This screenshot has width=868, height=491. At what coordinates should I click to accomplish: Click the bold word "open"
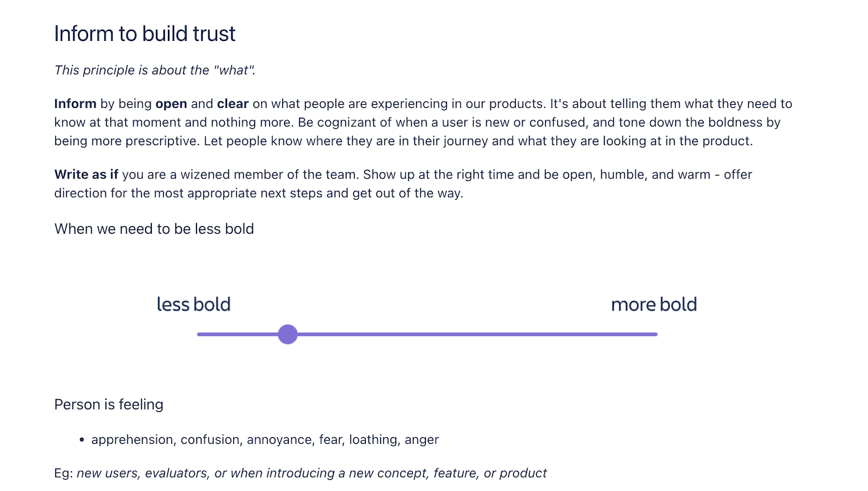[171, 104]
